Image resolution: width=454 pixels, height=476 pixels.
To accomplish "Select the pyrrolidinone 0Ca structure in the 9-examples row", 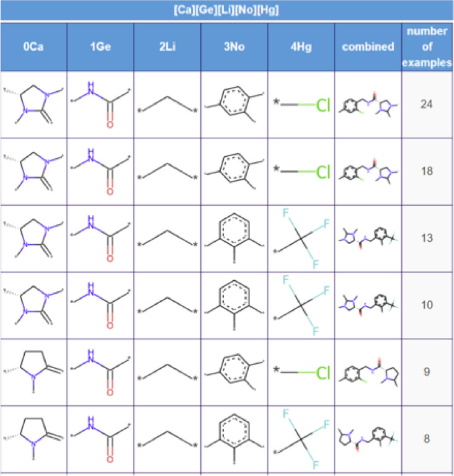I will 33,372.
